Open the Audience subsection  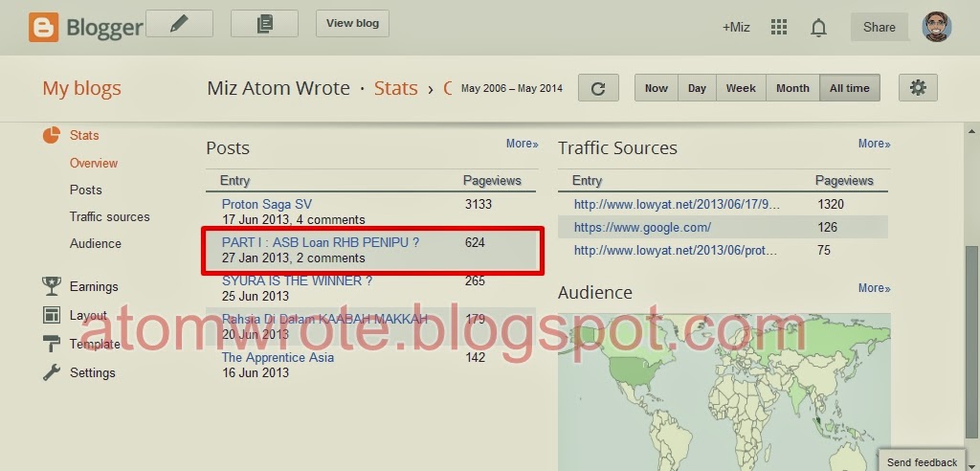(x=96, y=244)
